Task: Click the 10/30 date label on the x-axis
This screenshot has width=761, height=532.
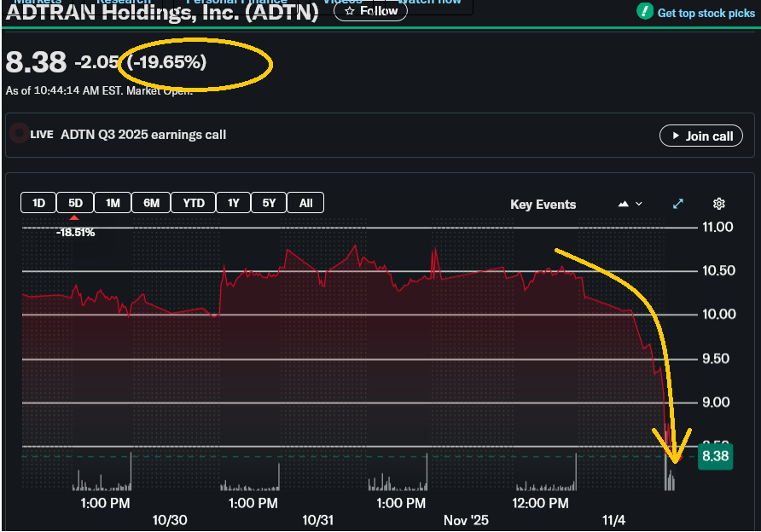Action: (x=170, y=520)
